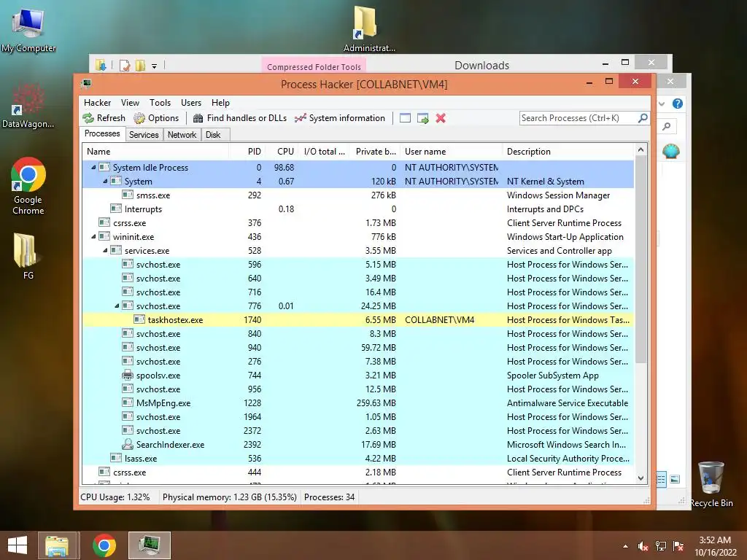Show hidden tray icons arrow

pos(625,546)
